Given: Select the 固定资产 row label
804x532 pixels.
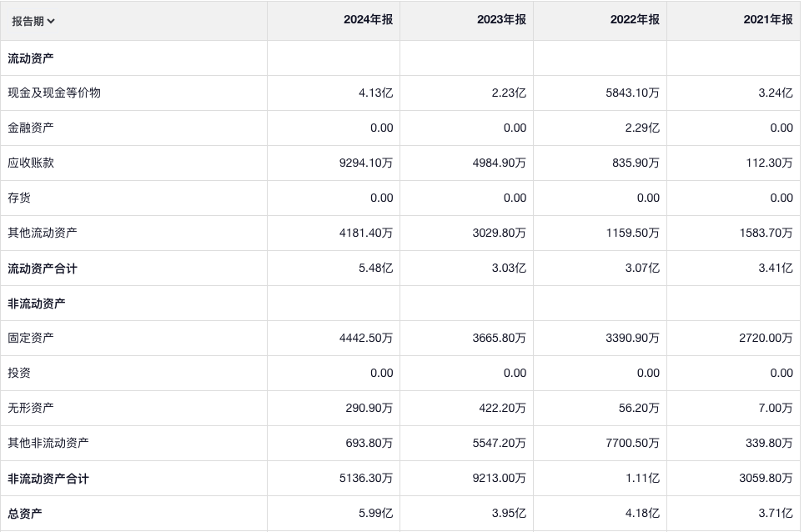Looking at the screenshot, I should click(x=31, y=338).
